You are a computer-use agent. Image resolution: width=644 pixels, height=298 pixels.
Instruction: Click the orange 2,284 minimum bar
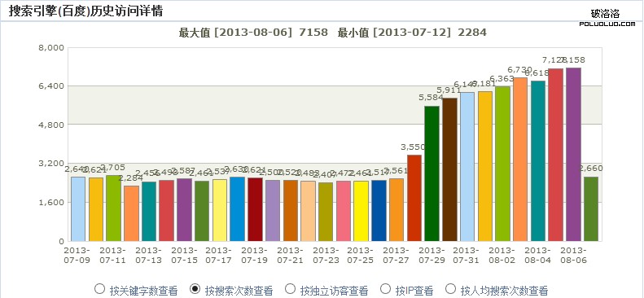(x=131, y=213)
